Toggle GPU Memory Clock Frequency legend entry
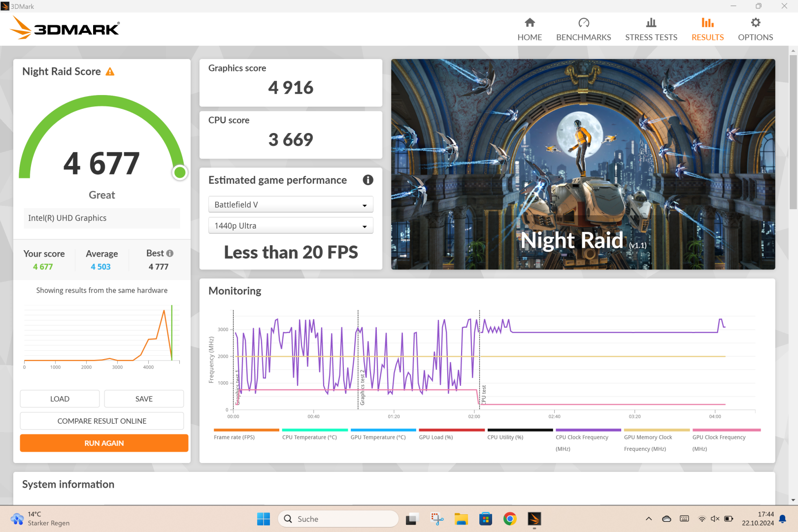 click(x=657, y=440)
